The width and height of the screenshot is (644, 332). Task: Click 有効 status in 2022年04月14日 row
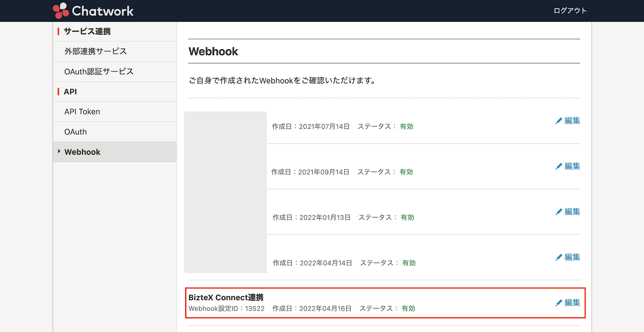click(x=409, y=263)
